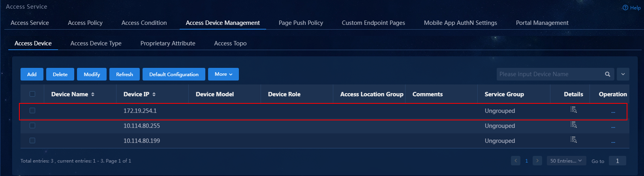This screenshot has height=176, width=644.
Task: Select checkbox for 10.114.80.255 row
Action: click(x=32, y=125)
